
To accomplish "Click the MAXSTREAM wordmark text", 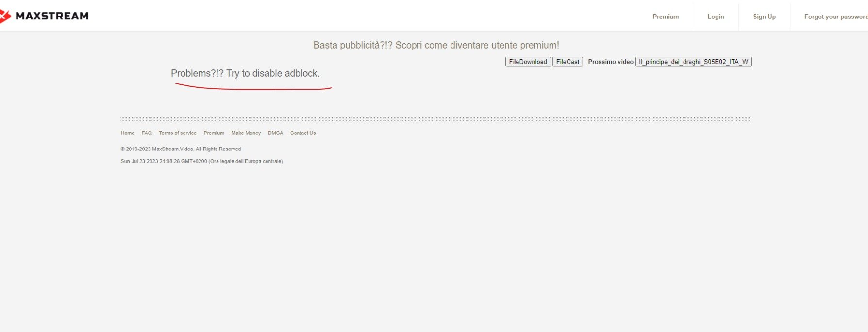I will [x=52, y=16].
